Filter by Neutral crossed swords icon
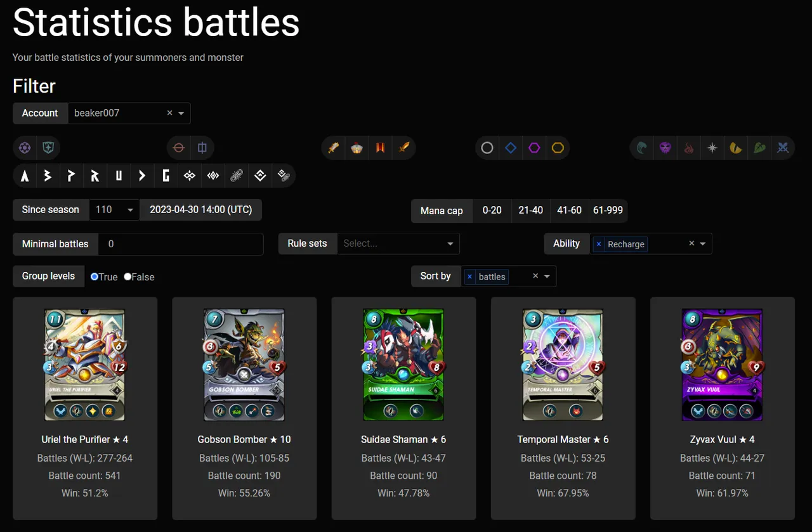Viewport: 812px width, 532px height. [783, 148]
